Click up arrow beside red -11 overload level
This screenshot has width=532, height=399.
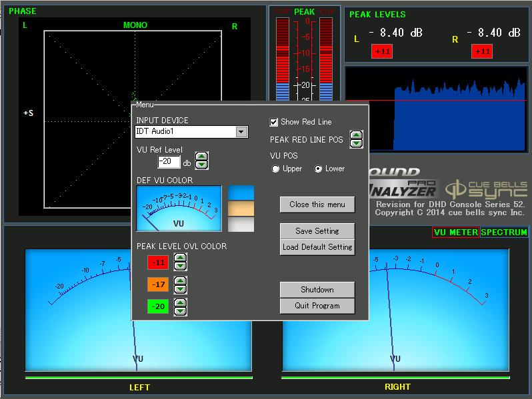coord(180,258)
